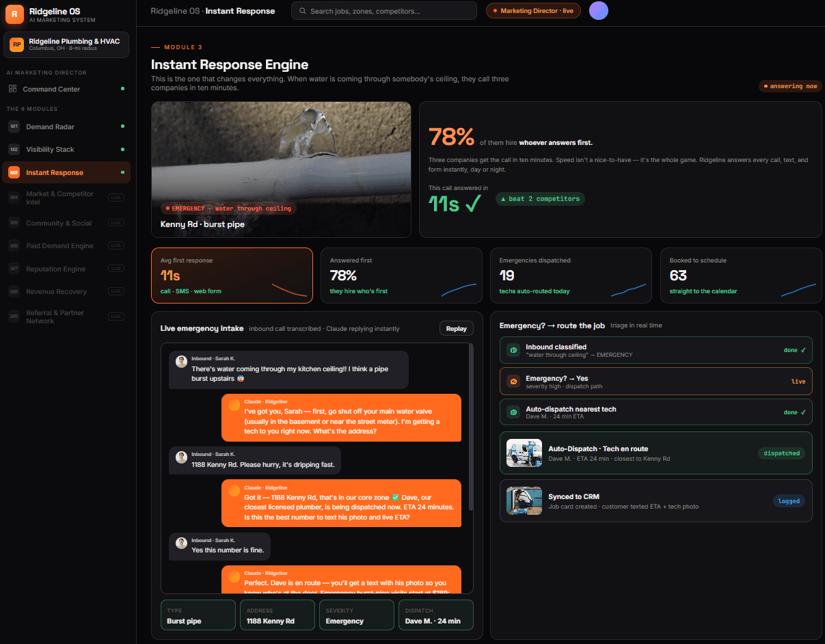Open Synced to CRM thumbnail
This screenshot has width=825, height=644.
(x=524, y=501)
